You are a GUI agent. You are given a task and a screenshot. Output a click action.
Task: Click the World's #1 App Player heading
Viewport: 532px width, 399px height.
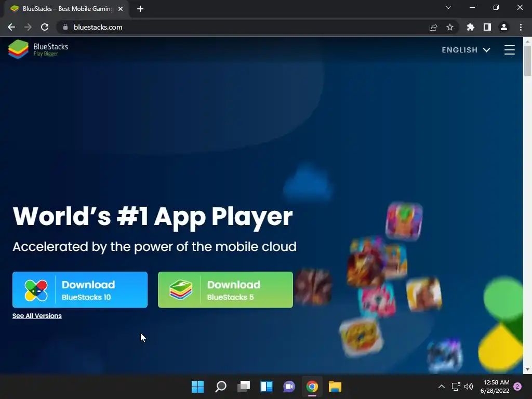pyautogui.click(x=153, y=217)
